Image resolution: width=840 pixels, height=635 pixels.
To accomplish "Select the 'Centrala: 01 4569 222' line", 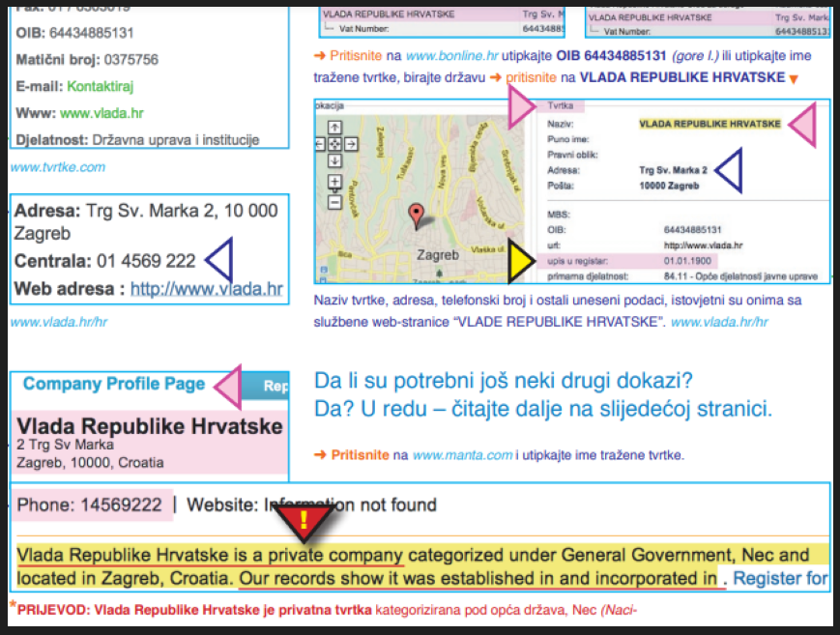I will pyautogui.click(x=105, y=261).
